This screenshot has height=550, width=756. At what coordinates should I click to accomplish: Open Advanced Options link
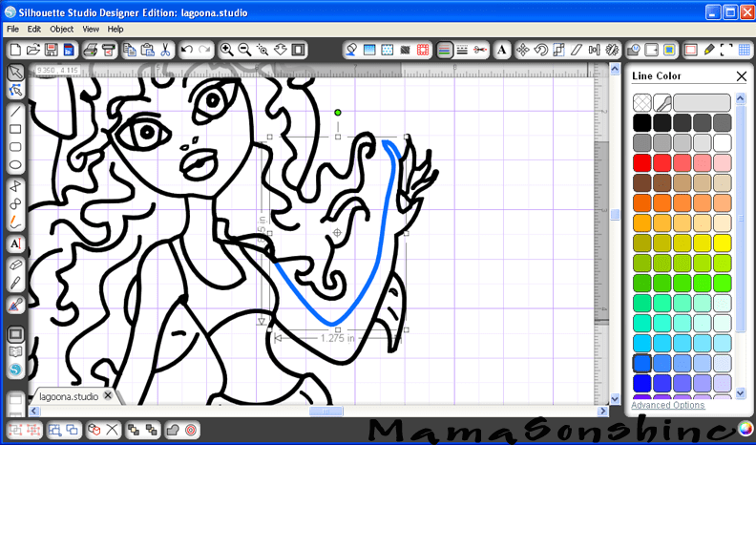tap(668, 405)
